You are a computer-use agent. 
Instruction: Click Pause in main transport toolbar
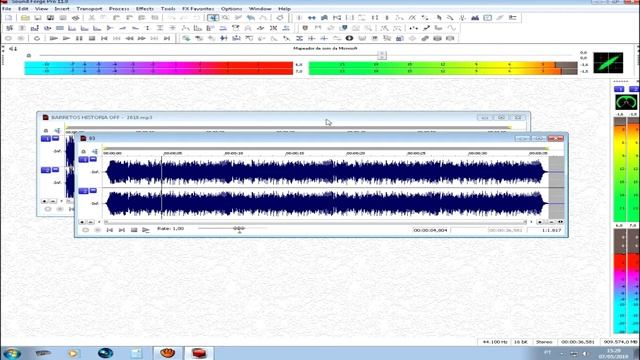(x=79, y=38)
